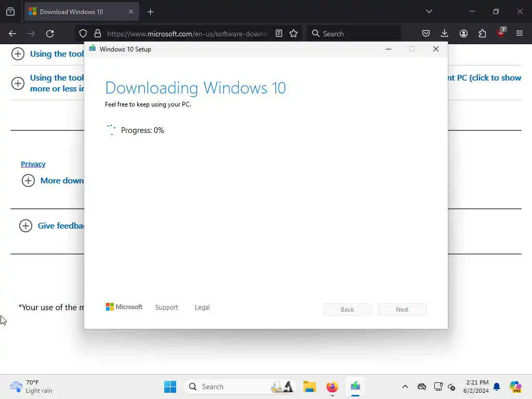This screenshot has height=399, width=532.
Task: Click the 'Progress: 0%' status text
Action: [142, 130]
